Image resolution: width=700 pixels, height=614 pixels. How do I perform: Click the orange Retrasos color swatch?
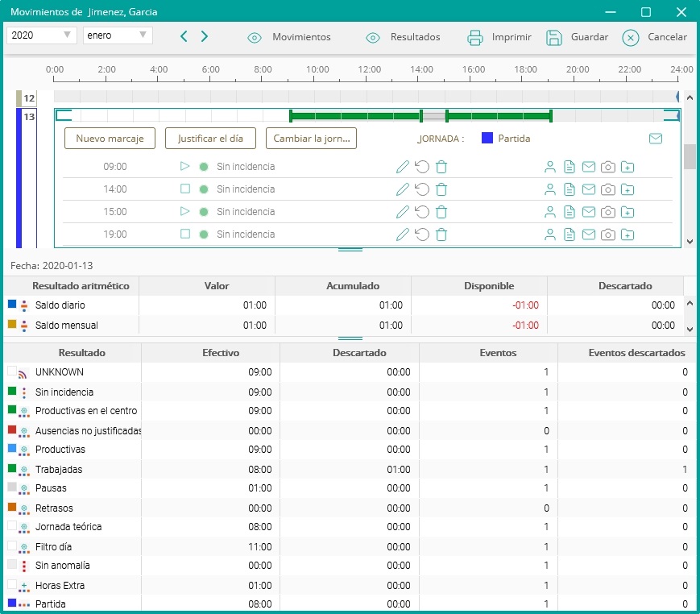click(12, 507)
